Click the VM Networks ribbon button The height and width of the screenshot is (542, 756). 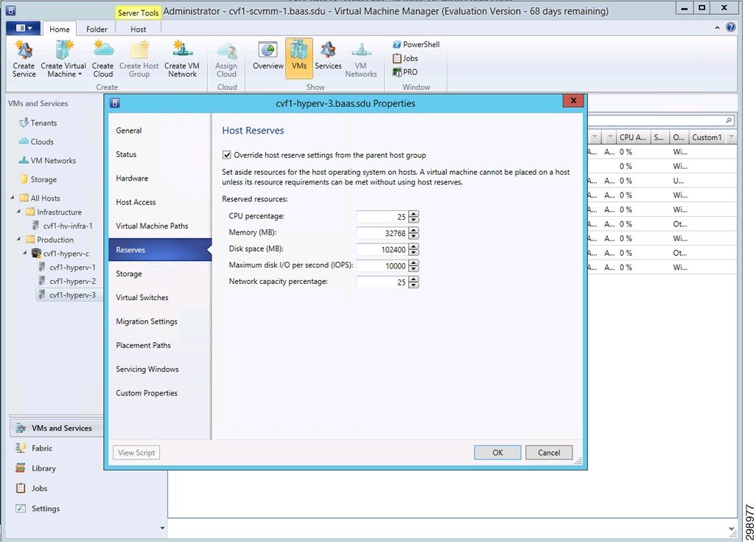360,59
